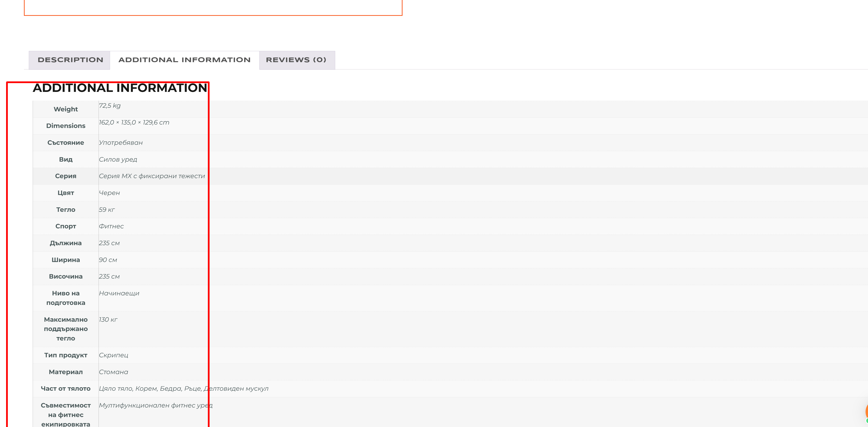Click the Материал row label
The height and width of the screenshot is (427, 868).
point(66,372)
